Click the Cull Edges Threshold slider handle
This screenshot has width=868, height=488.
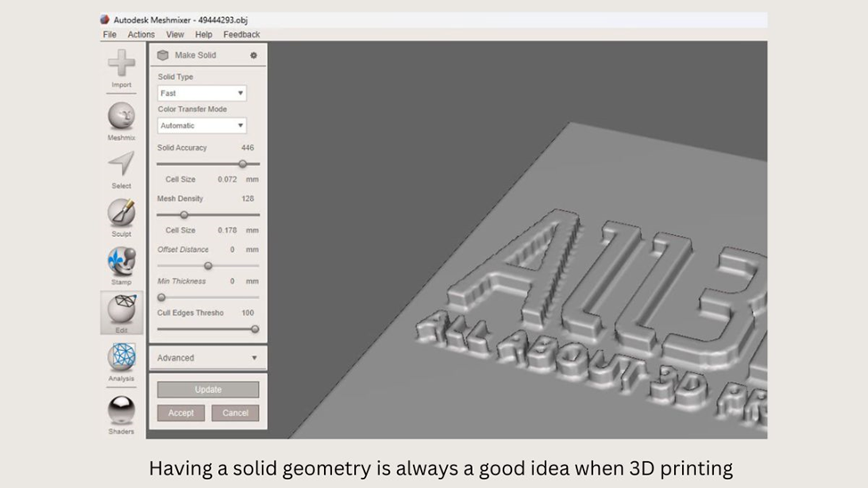coord(255,329)
